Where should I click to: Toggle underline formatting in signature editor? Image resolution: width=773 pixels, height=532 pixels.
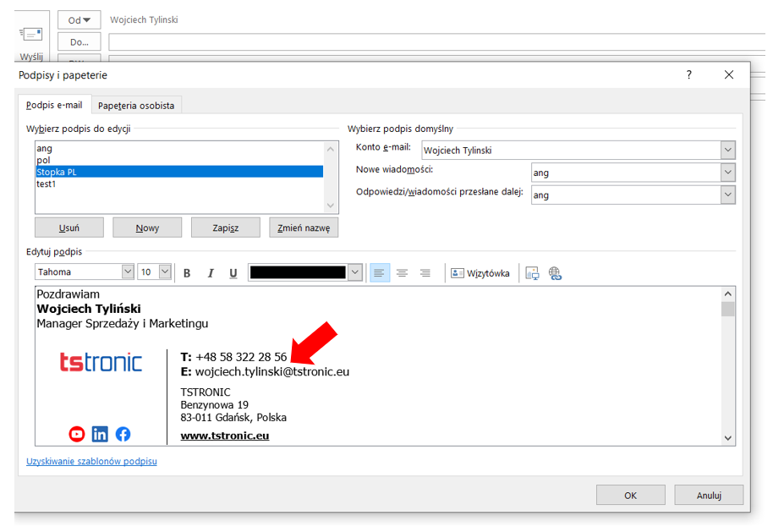click(x=233, y=273)
